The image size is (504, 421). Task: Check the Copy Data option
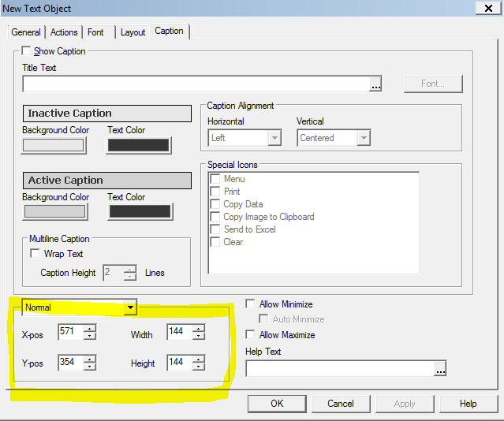tap(215, 204)
